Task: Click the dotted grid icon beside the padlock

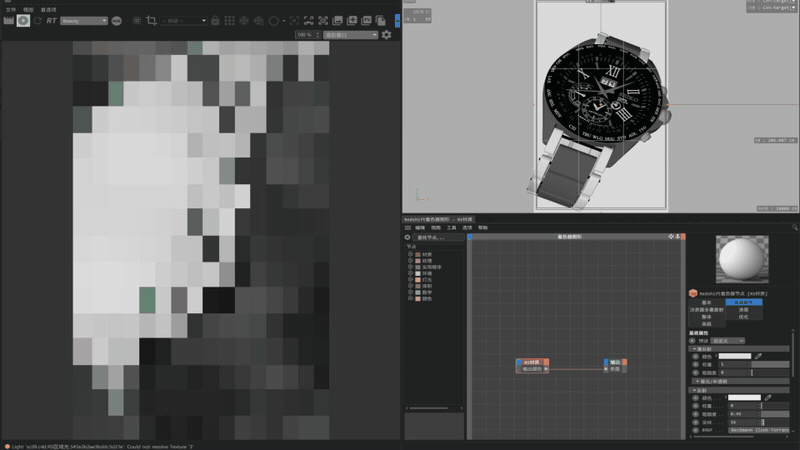Action: (230, 20)
